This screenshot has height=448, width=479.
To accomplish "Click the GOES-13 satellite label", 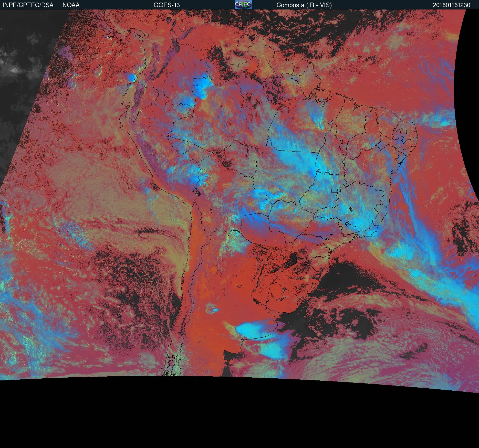I will click(166, 5).
